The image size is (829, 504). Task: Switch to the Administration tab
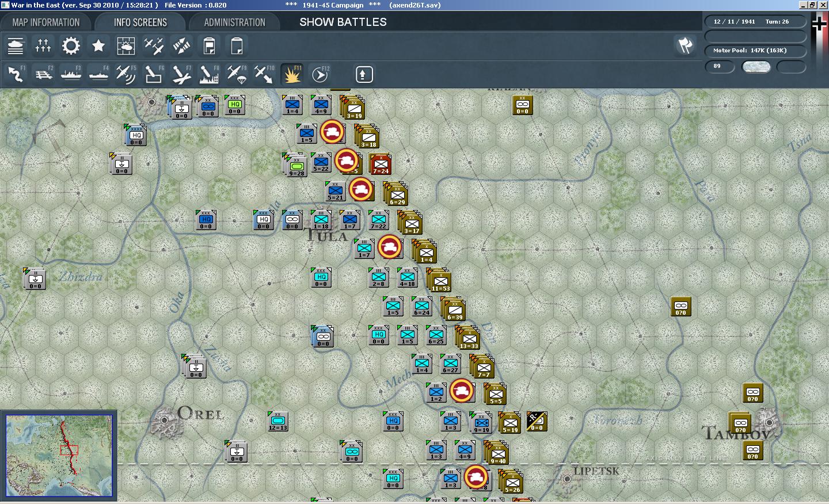(x=234, y=22)
